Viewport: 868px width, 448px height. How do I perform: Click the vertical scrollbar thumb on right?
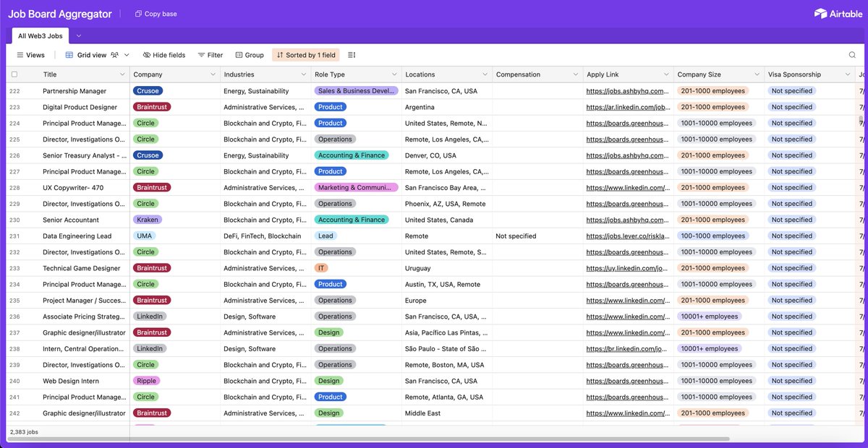(x=860, y=121)
